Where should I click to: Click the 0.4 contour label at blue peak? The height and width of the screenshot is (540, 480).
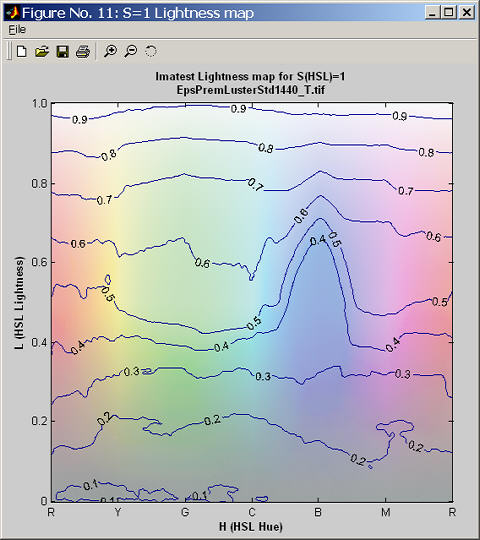click(x=318, y=240)
